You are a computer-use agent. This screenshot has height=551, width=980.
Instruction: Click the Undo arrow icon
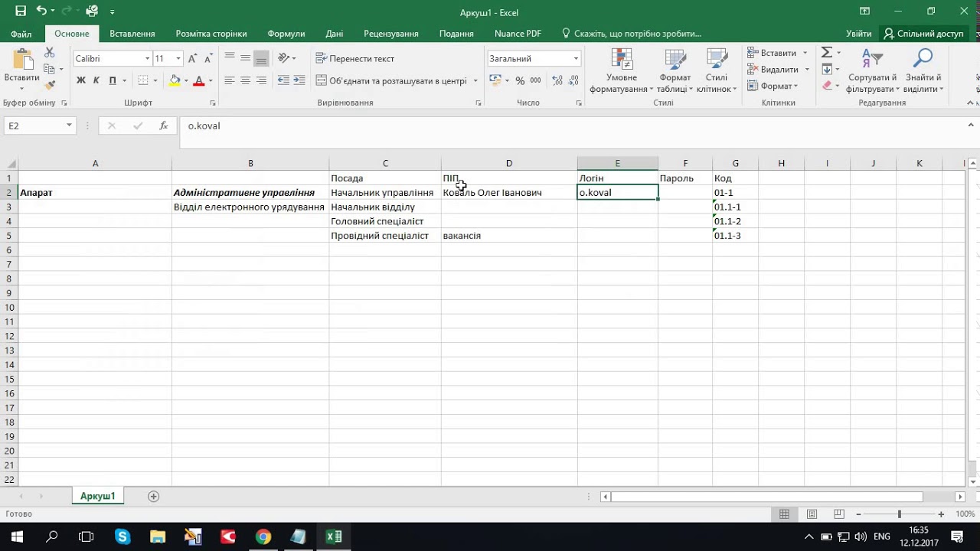(41, 11)
